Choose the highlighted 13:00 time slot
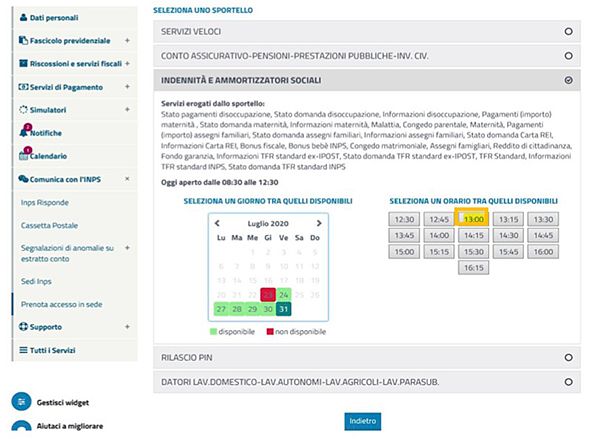The width and height of the screenshot is (610, 439). point(473,219)
